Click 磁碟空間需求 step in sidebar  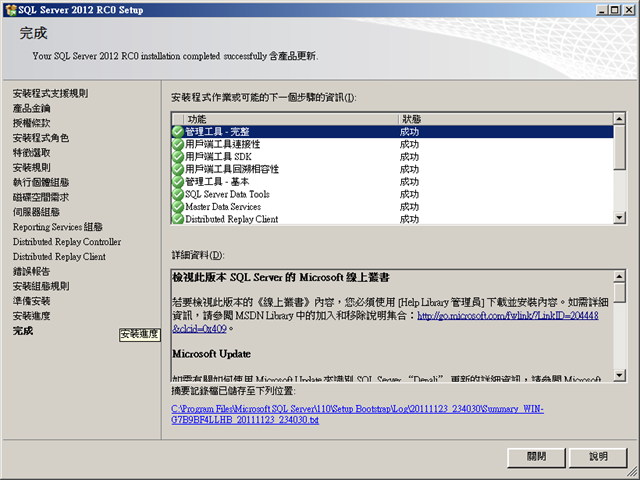pyautogui.click(x=41, y=197)
